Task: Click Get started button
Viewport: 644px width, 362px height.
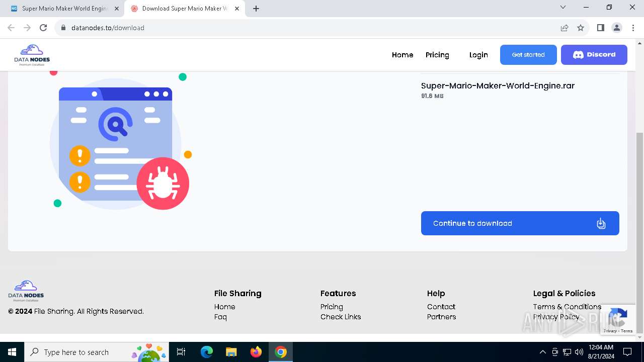Action: pyautogui.click(x=528, y=55)
